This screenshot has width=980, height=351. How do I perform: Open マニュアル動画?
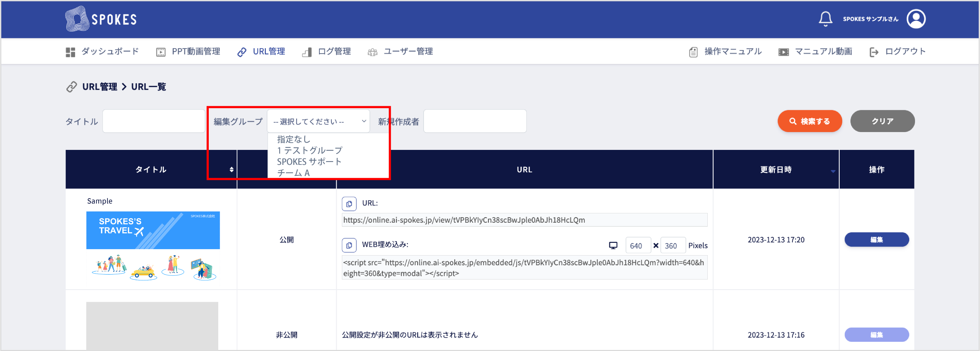pyautogui.click(x=823, y=51)
